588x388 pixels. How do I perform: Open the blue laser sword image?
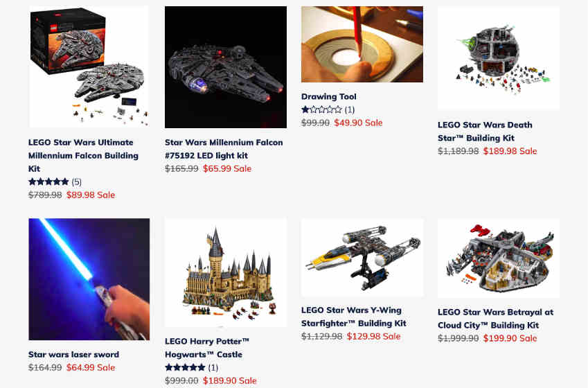click(89, 279)
